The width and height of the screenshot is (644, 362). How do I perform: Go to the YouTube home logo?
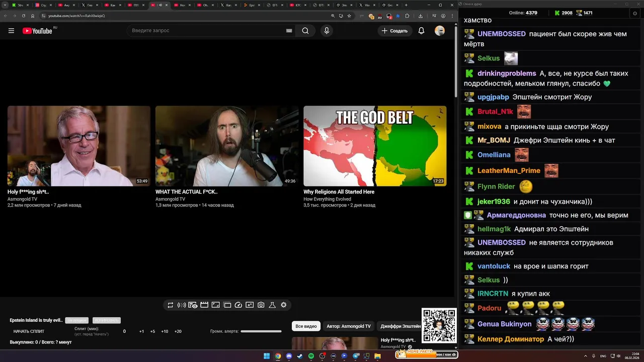coord(37,31)
